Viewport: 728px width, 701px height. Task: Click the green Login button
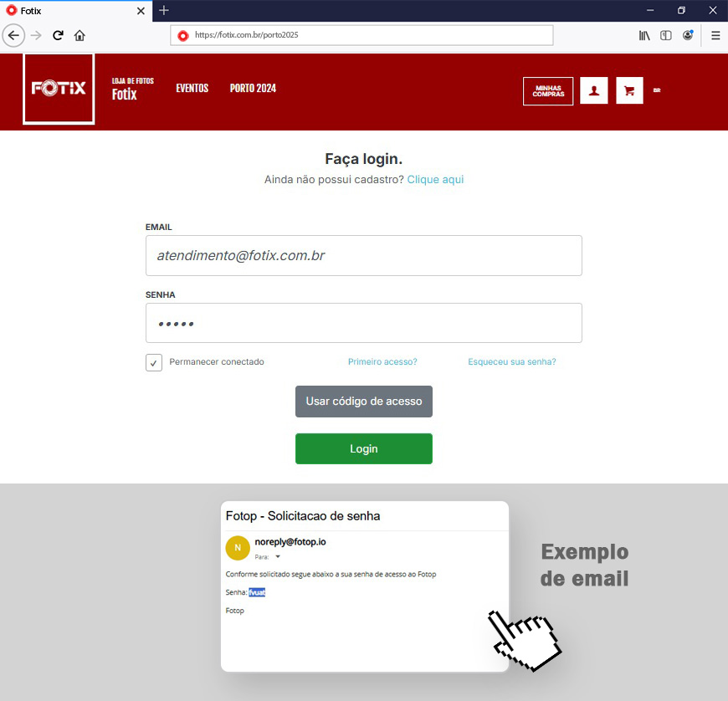[363, 448]
